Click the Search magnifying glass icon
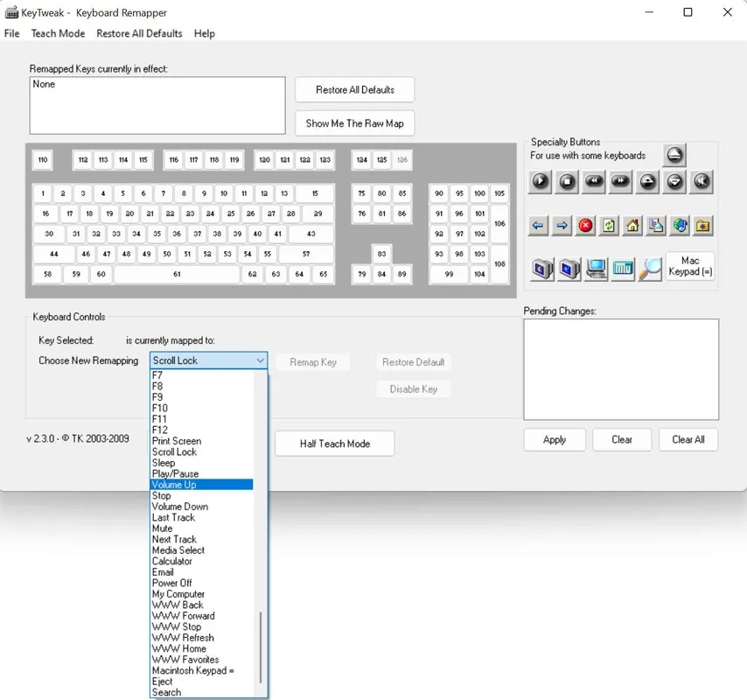The height and width of the screenshot is (700, 747). point(650,269)
